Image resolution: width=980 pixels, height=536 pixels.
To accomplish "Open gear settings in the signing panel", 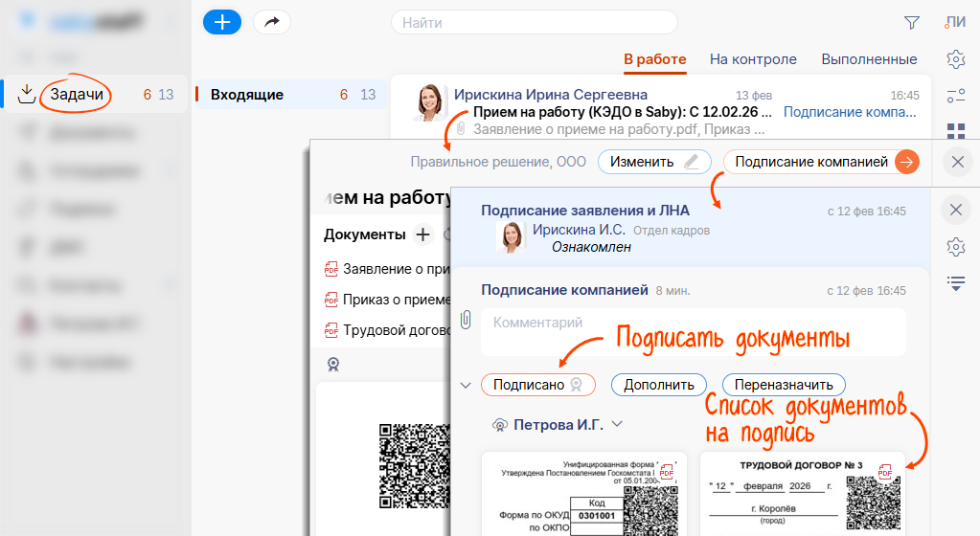I will click(955, 248).
